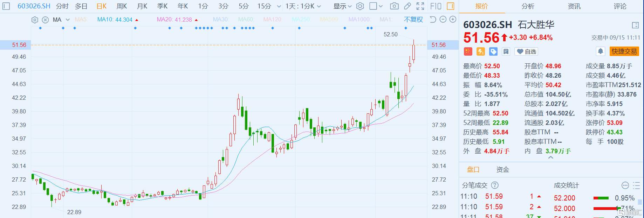
Task: Toggle MA20 line visibility
Action: [x=174, y=20]
